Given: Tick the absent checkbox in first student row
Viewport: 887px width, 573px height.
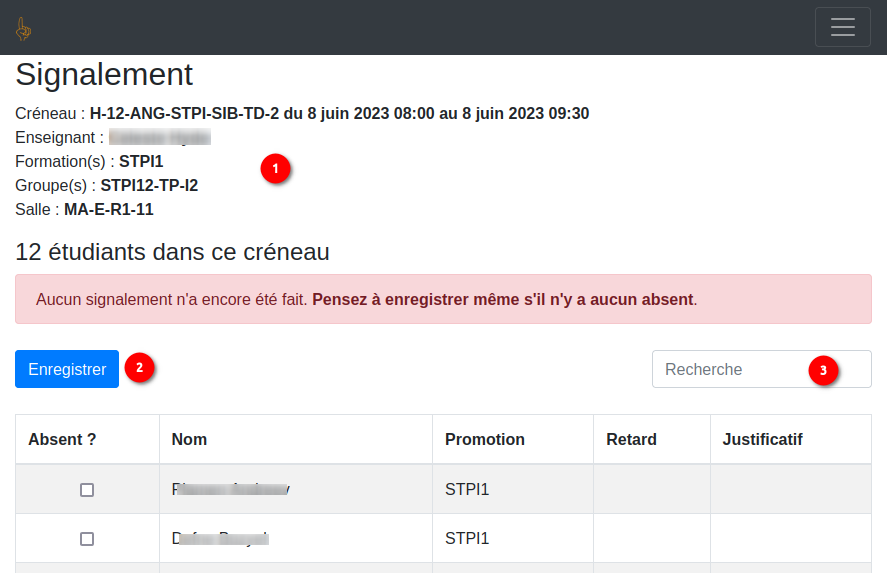Looking at the screenshot, I should tap(87, 490).
